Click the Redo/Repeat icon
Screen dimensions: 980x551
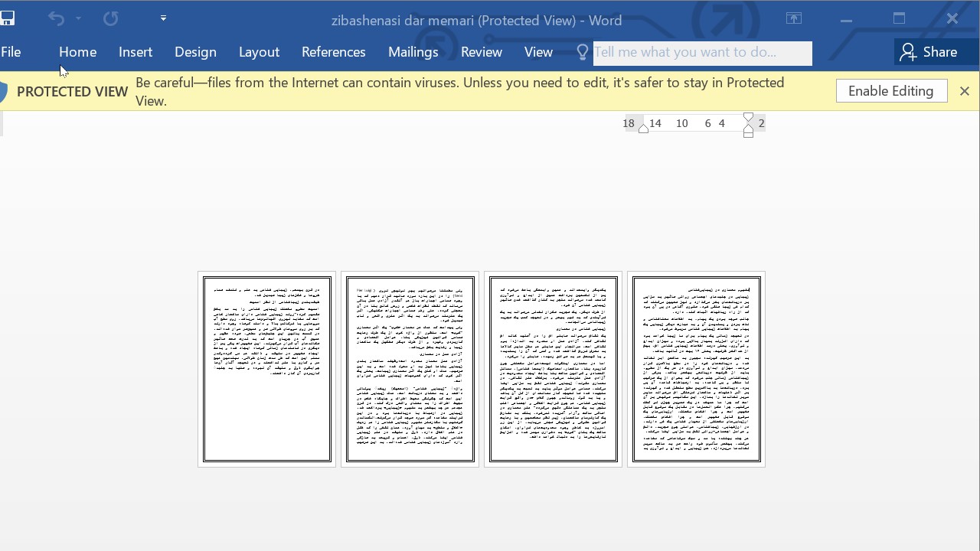(111, 18)
